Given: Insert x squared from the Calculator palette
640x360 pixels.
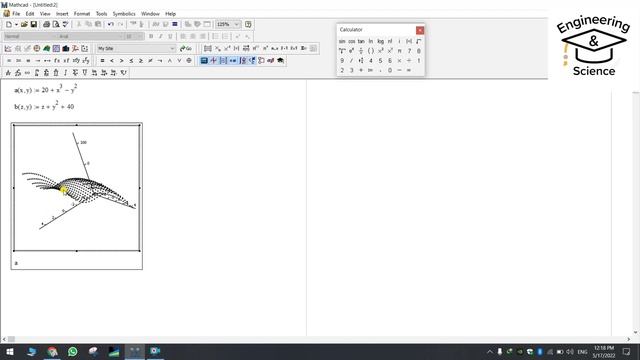Looking at the screenshot, I should [380, 51].
